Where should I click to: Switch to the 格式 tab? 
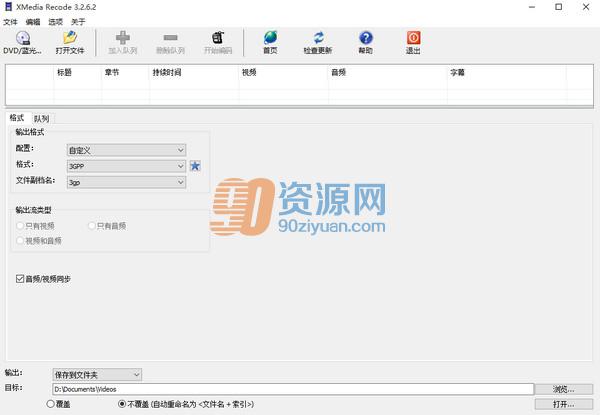(17, 118)
